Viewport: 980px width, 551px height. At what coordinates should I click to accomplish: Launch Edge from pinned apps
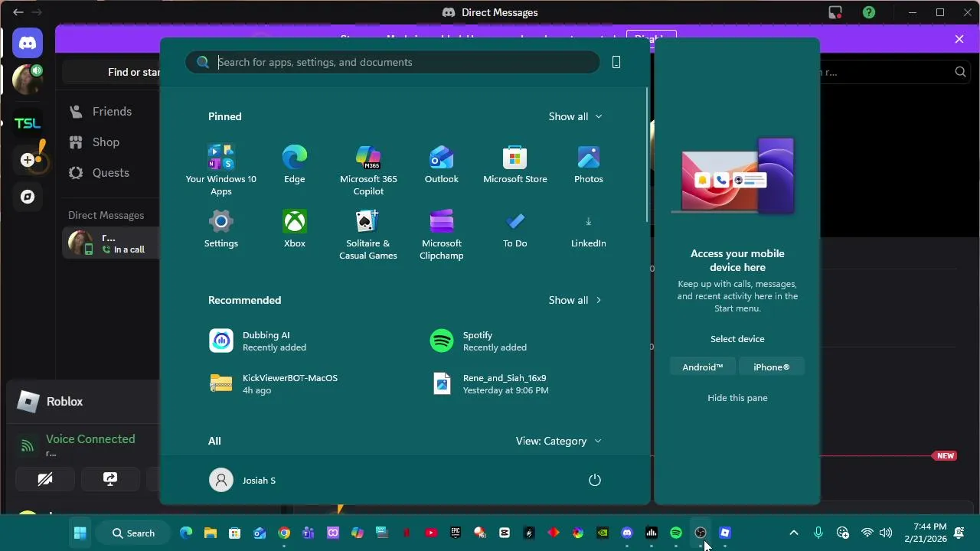(x=295, y=165)
